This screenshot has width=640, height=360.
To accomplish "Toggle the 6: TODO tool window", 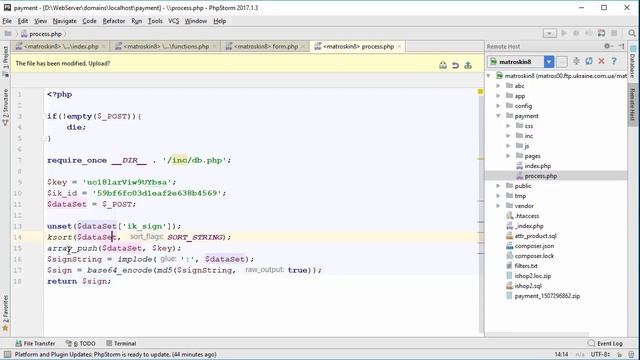I will click(81, 343).
